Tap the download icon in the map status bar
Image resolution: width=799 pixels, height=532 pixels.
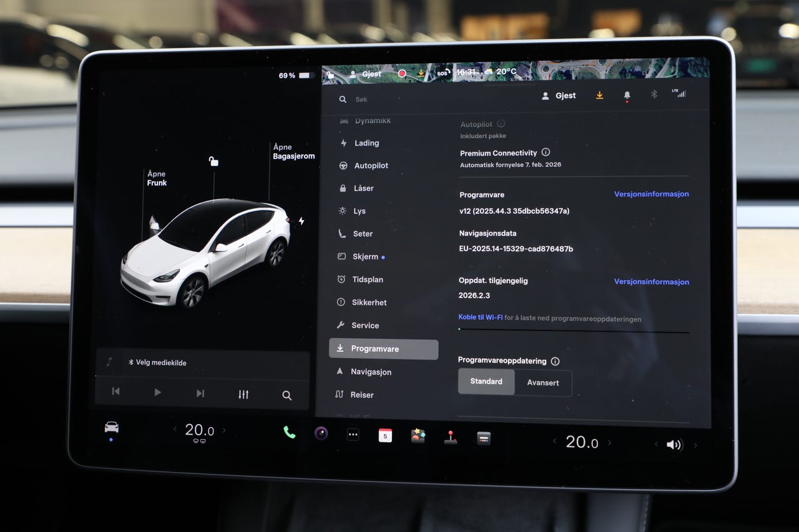[x=421, y=73]
